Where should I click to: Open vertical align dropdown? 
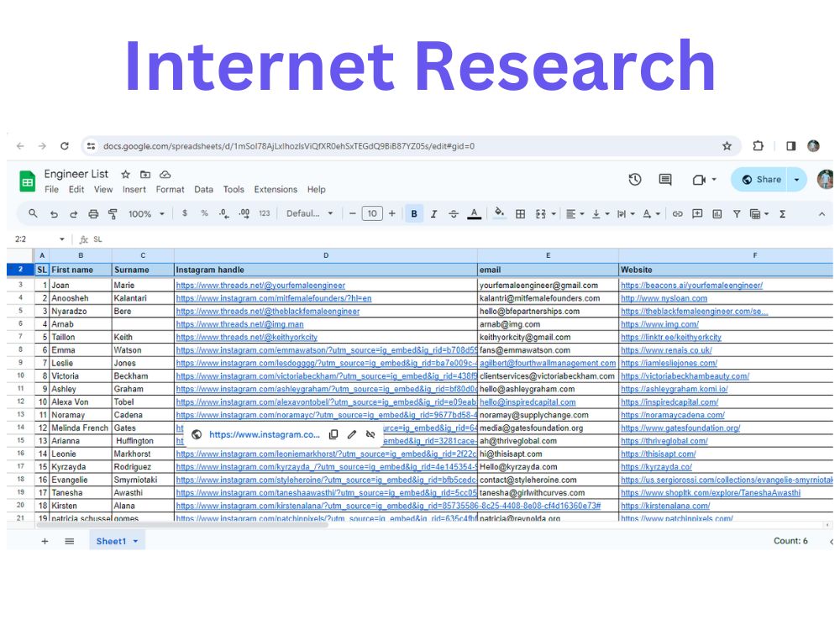(x=601, y=213)
